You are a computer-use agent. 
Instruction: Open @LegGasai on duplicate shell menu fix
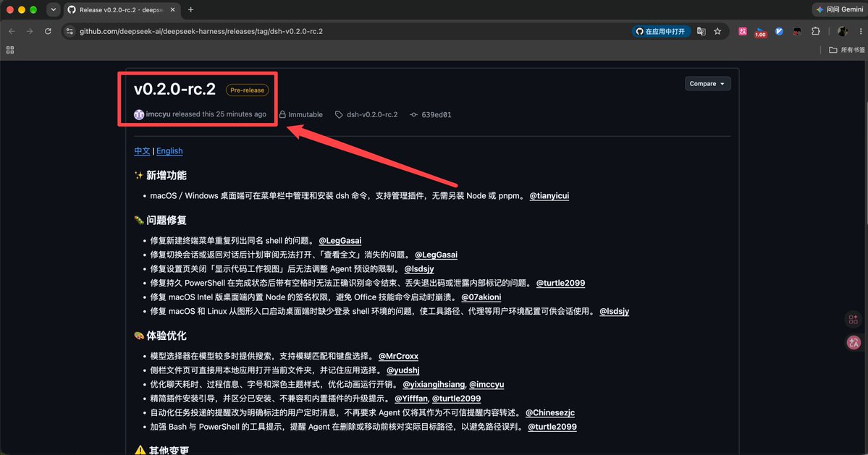tap(340, 240)
